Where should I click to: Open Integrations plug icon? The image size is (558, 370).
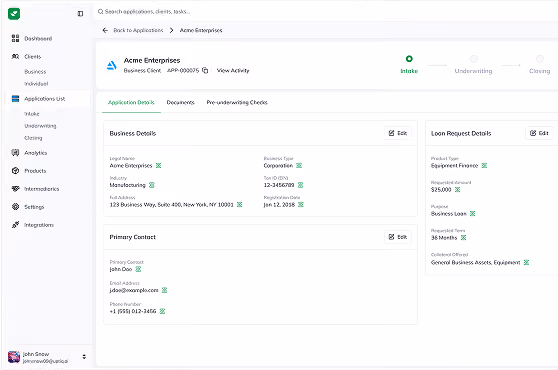pos(15,225)
